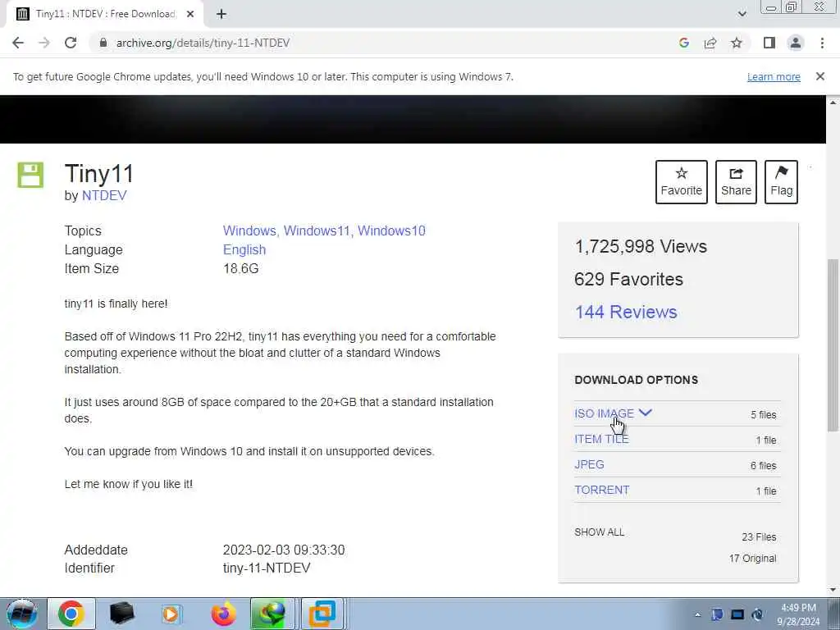Click the network monitor tray icon
The width and height of the screenshot is (840, 630).
[737, 615]
